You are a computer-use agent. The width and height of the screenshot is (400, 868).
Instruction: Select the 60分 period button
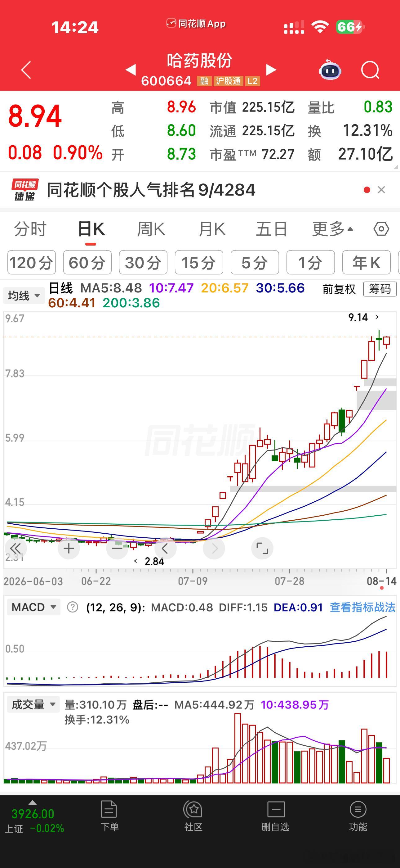[x=87, y=263]
